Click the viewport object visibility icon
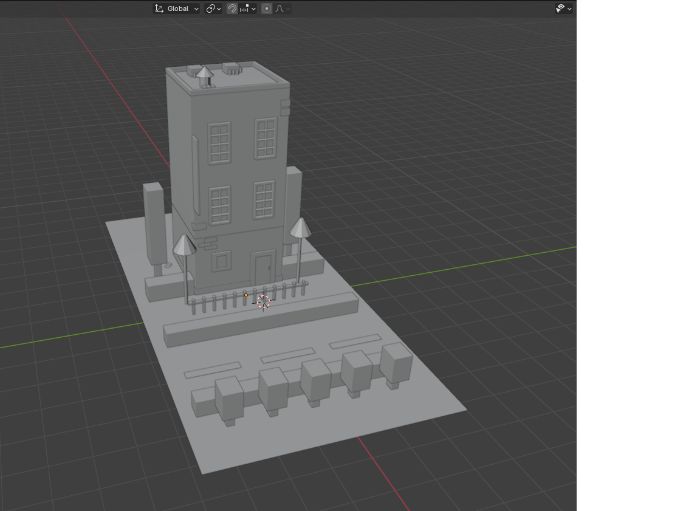The image size is (700, 511). [x=560, y=8]
